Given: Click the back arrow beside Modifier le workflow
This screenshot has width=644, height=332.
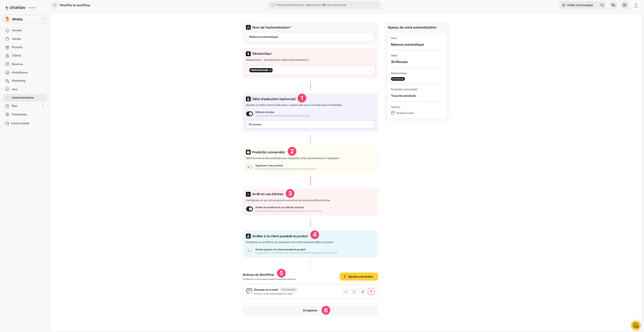Looking at the screenshot, I should 55,5.
